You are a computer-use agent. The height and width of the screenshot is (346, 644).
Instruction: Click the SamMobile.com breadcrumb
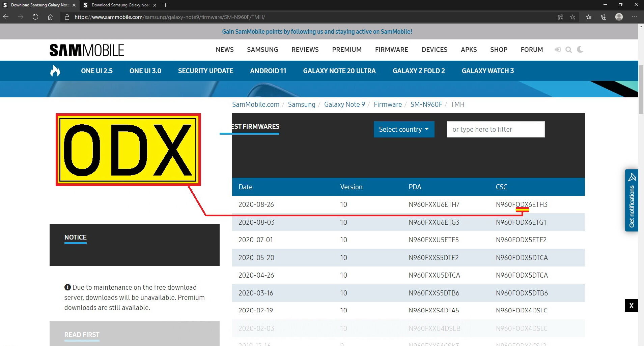point(256,104)
